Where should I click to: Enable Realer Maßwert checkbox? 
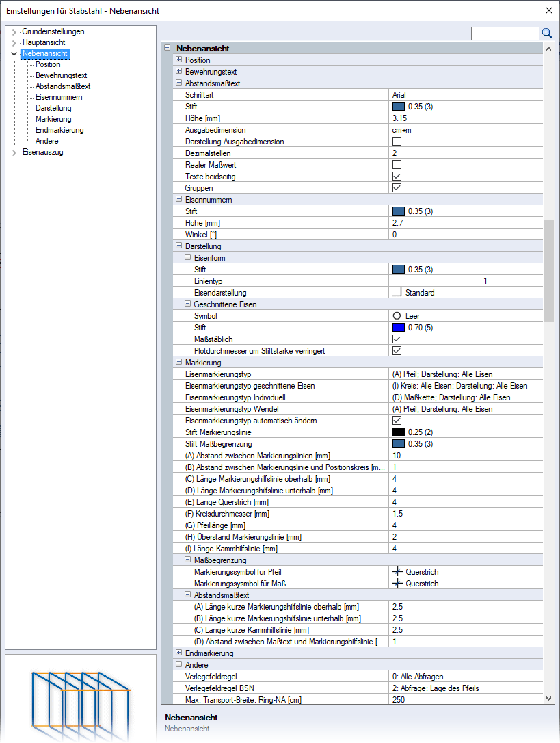click(397, 164)
